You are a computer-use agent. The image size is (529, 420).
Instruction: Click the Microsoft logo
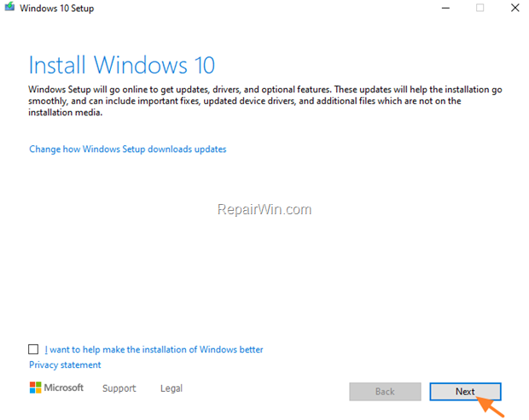coord(56,388)
